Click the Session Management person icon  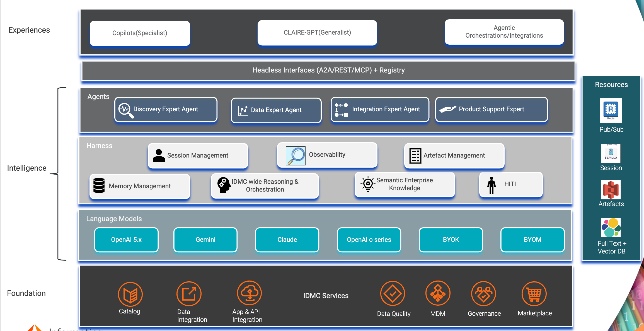coord(159,155)
